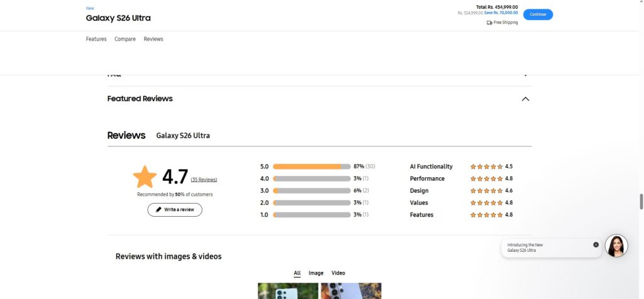Click the 87% (30) count text

pos(364,166)
